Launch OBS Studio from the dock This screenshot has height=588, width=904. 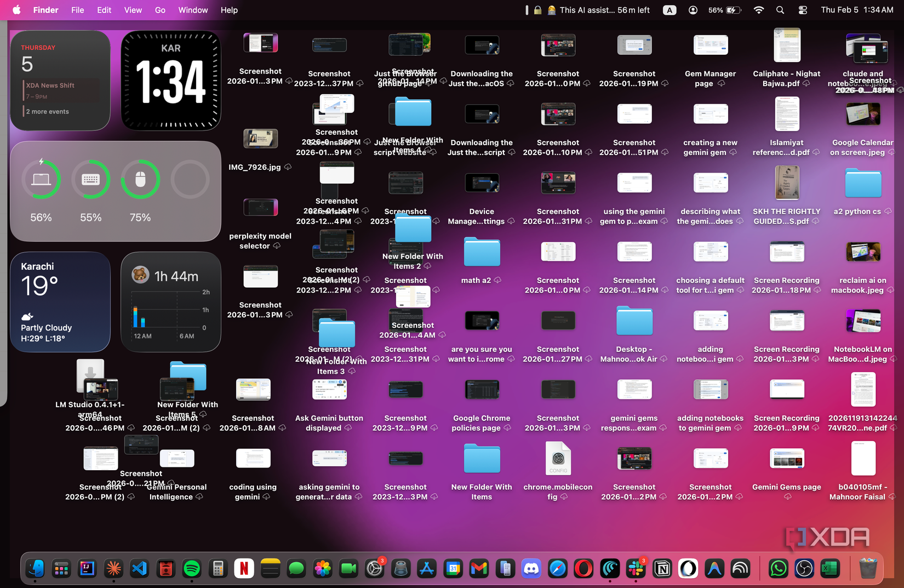coord(804,569)
